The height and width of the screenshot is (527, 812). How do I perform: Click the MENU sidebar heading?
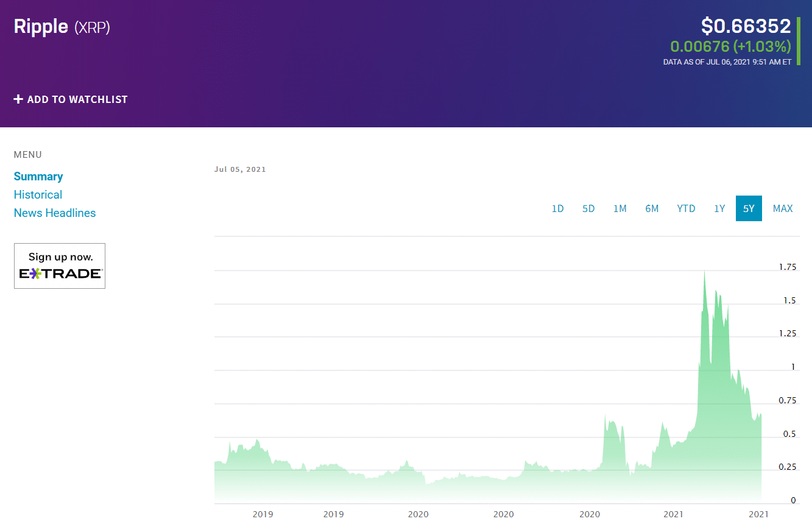[x=28, y=155]
